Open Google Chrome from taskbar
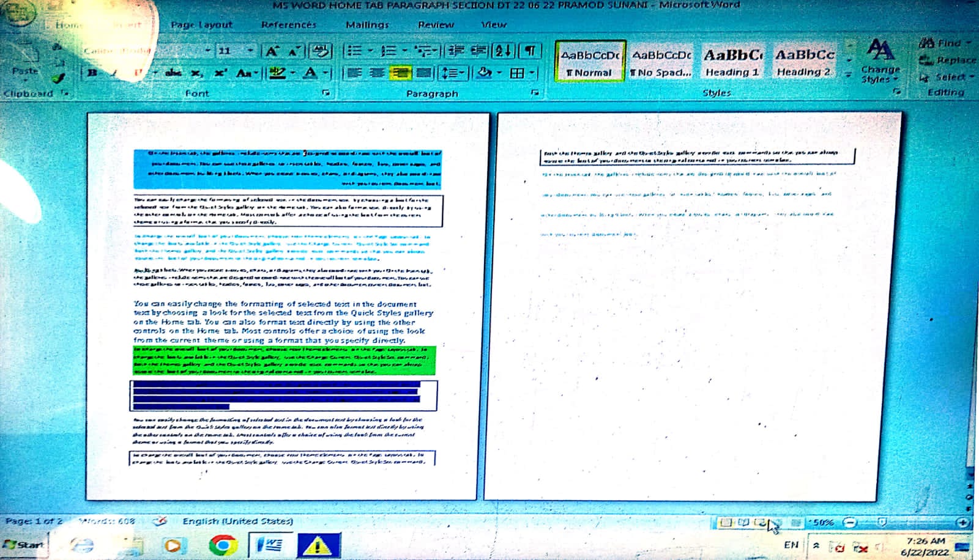The width and height of the screenshot is (979, 560). click(x=222, y=544)
